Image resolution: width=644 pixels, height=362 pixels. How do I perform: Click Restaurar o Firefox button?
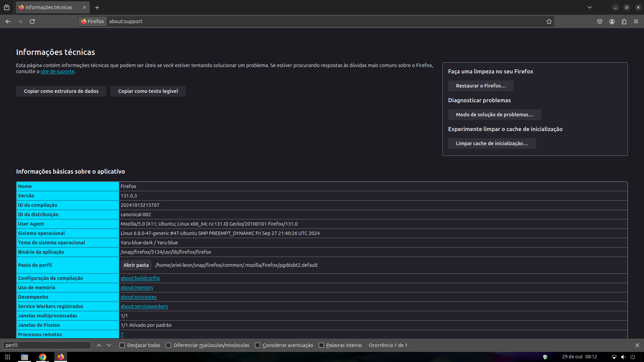click(x=481, y=86)
